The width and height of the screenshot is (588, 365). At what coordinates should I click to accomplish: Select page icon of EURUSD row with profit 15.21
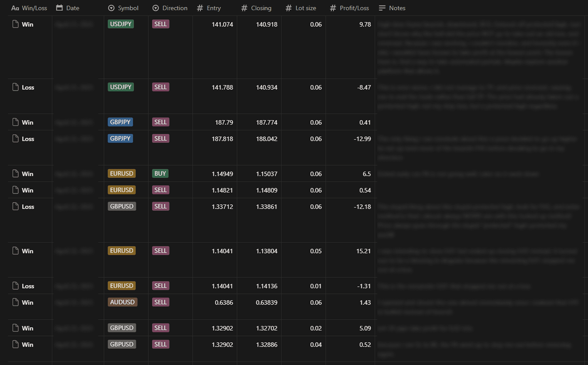15,251
